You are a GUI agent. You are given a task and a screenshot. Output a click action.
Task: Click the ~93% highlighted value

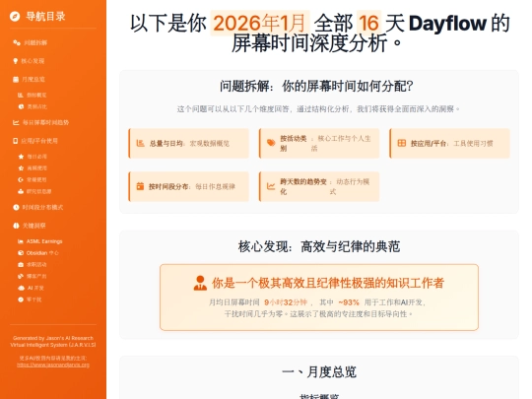pos(349,302)
